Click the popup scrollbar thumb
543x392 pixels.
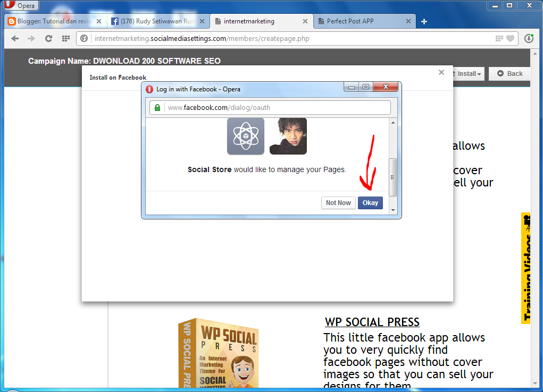tap(392, 177)
